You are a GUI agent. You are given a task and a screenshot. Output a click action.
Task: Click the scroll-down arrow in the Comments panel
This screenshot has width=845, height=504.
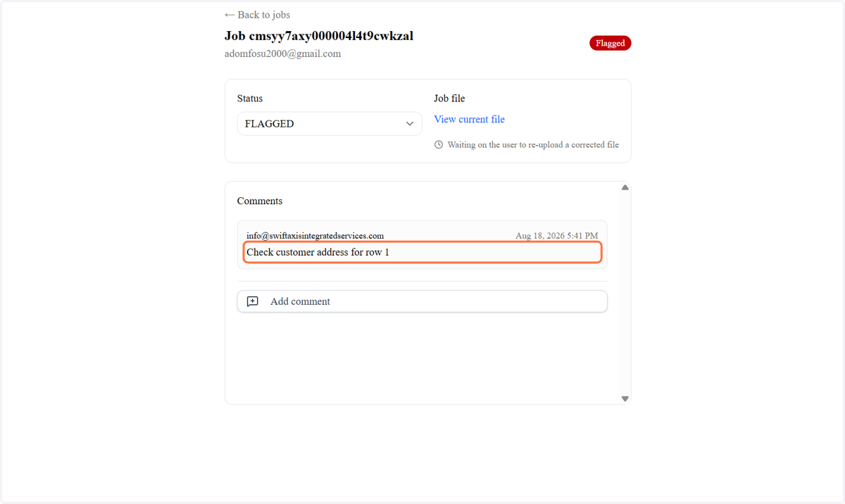click(625, 398)
